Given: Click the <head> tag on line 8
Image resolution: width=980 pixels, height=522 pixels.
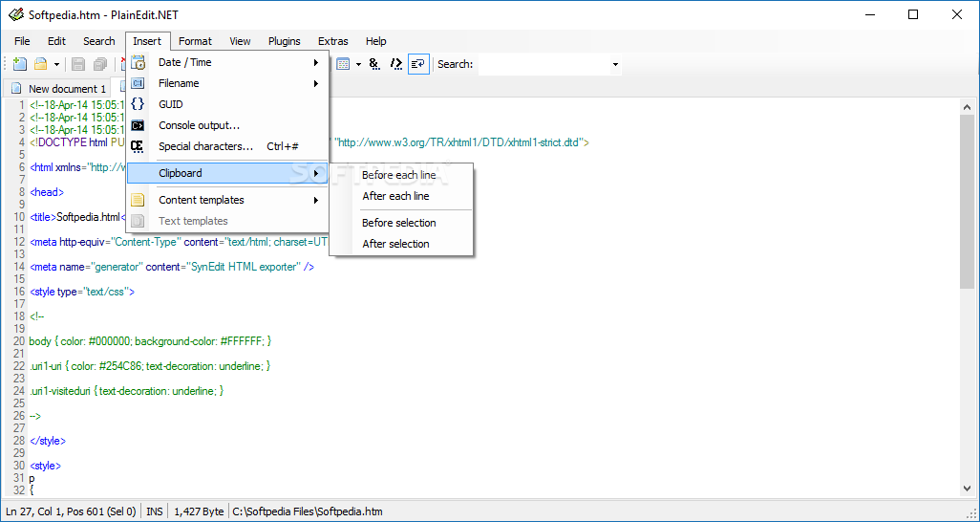Looking at the screenshot, I should (47, 192).
